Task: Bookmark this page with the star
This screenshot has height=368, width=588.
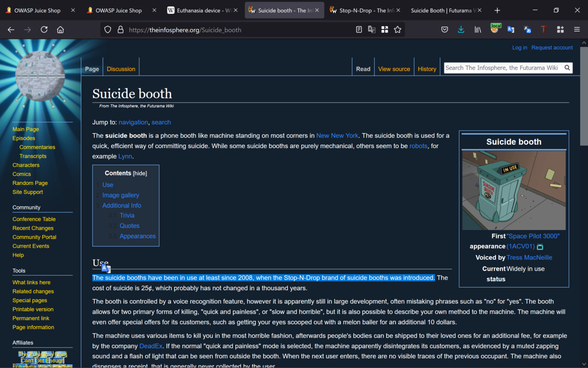Action: point(397,30)
